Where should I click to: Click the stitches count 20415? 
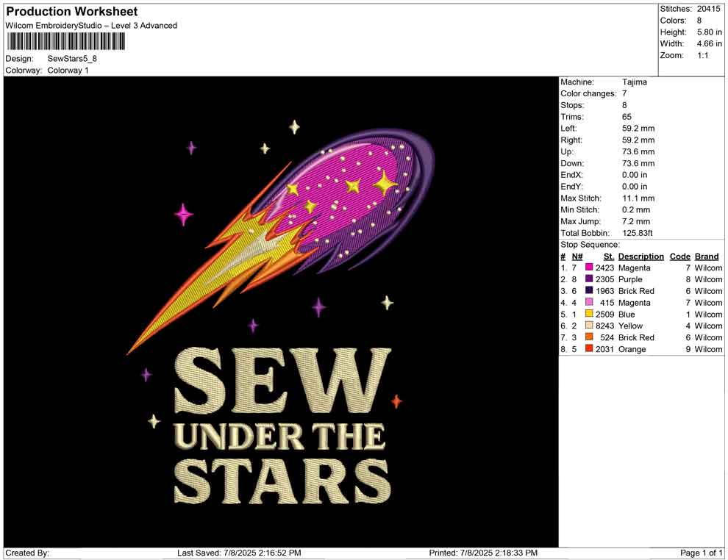pyautogui.click(x=708, y=9)
